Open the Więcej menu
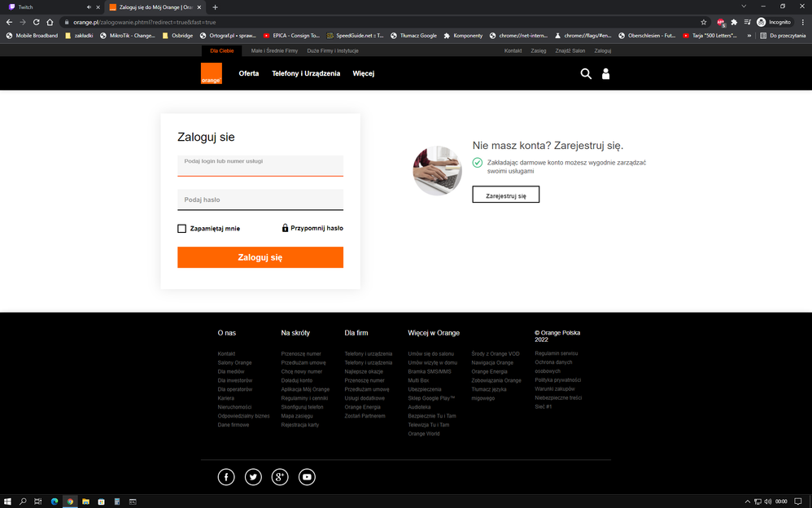 [x=364, y=73]
